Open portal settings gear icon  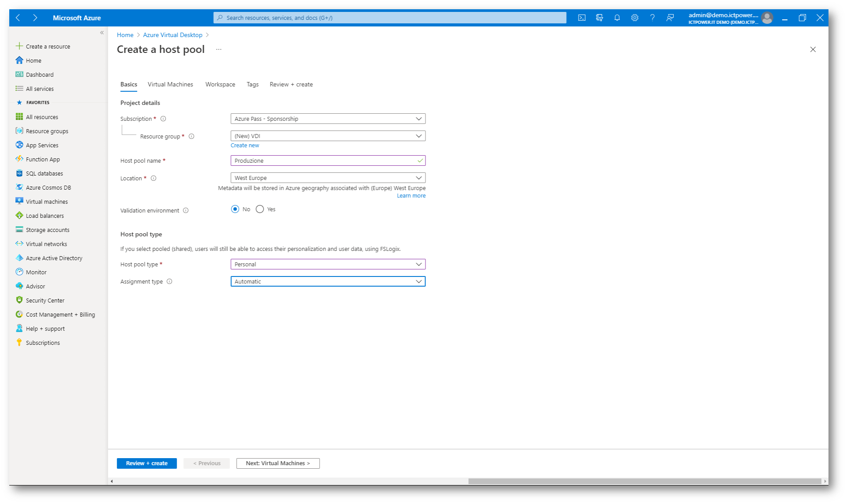coord(634,18)
